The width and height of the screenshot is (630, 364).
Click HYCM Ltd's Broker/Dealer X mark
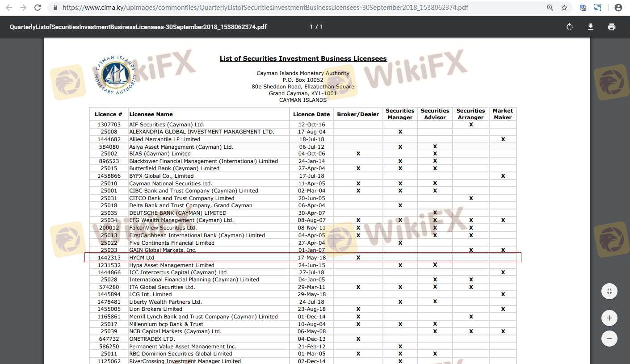[358, 258]
